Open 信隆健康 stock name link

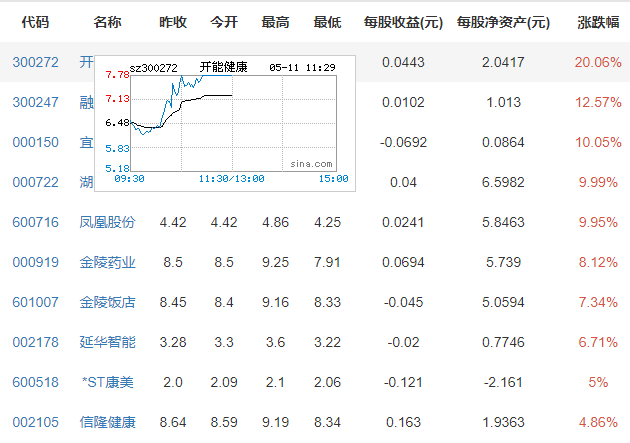point(107,422)
